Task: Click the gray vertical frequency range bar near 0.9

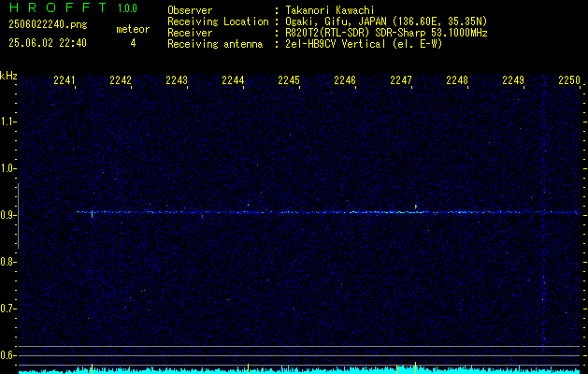Action: coord(18,216)
